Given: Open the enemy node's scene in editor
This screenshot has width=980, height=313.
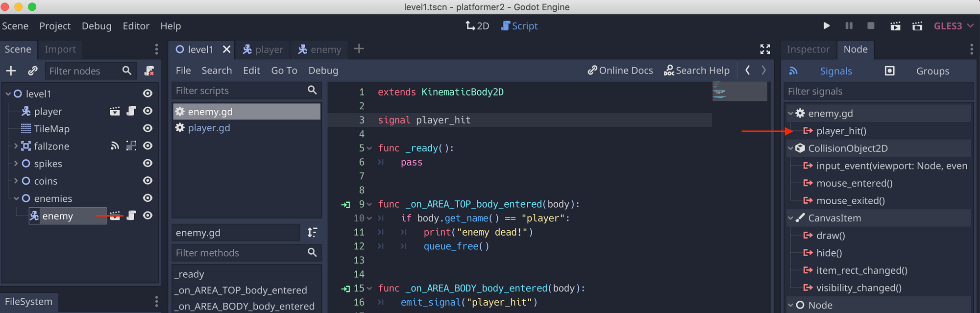Looking at the screenshot, I should [115, 216].
